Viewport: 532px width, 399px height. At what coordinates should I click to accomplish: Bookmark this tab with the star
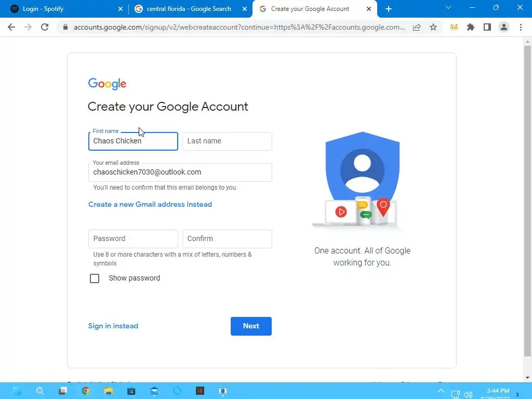coord(433,27)
